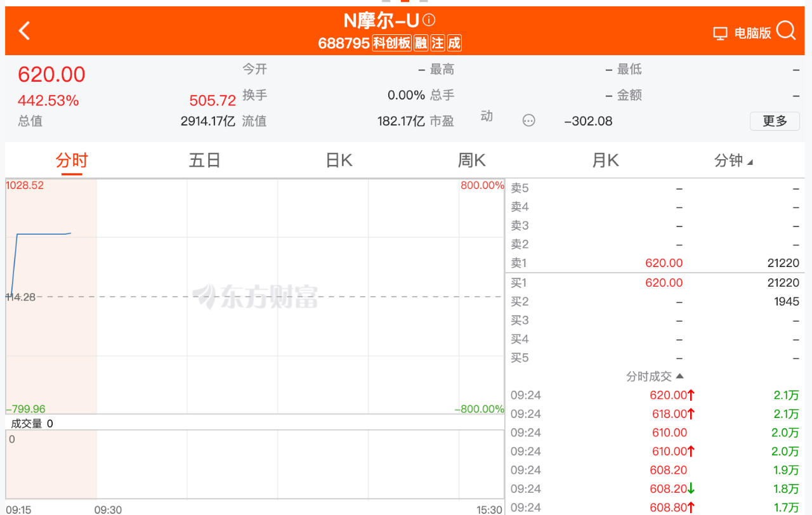This screenshot has height=515, width=812.
Task: Select the 分时 intraday tab
Action: pyautogui.click(x=72, y=161)
